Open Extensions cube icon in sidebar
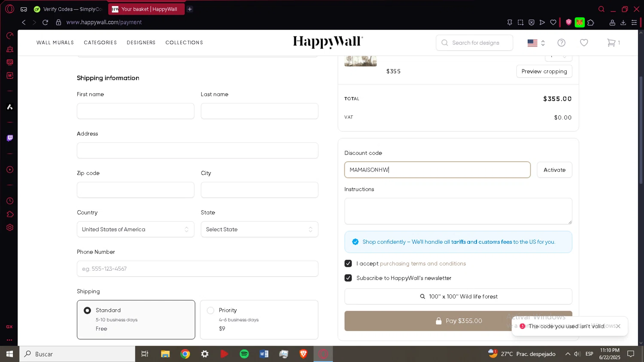 point(9,214)
